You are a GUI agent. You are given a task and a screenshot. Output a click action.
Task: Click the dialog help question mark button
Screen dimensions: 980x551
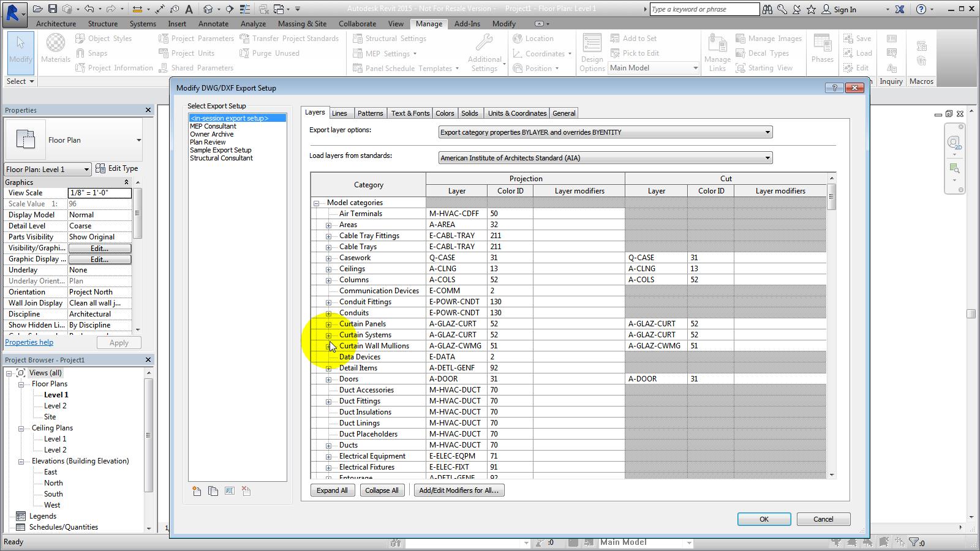pyautogui.click(x=834, y=88)
